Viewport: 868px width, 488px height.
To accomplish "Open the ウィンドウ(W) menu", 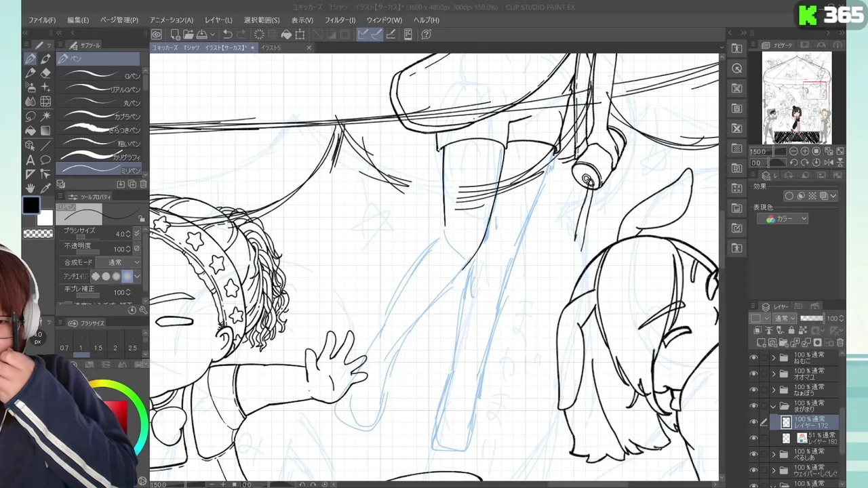I will 384,20.
